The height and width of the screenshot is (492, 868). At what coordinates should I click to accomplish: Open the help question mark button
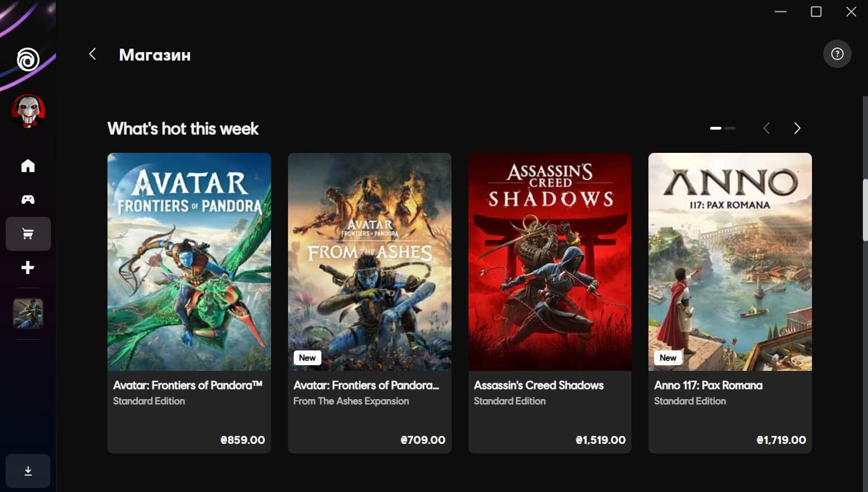click(x=837, y=54)
